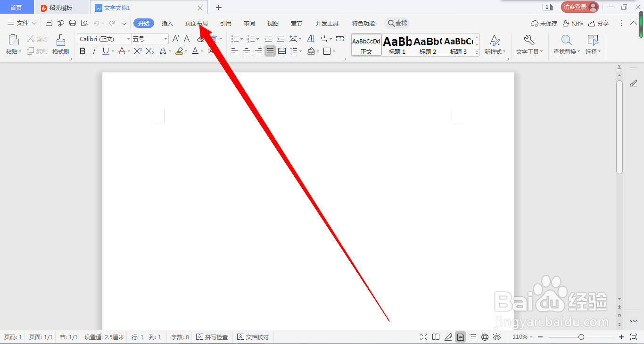Click the 格式刷 format painter tool
644x344 pixels.
pos(61,45)
